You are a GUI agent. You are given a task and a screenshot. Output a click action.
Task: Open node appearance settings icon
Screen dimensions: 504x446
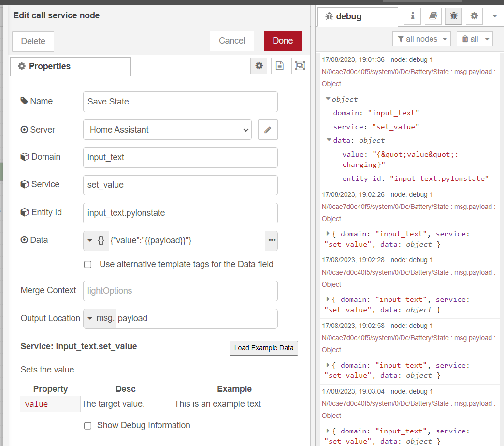pos(300,66)
